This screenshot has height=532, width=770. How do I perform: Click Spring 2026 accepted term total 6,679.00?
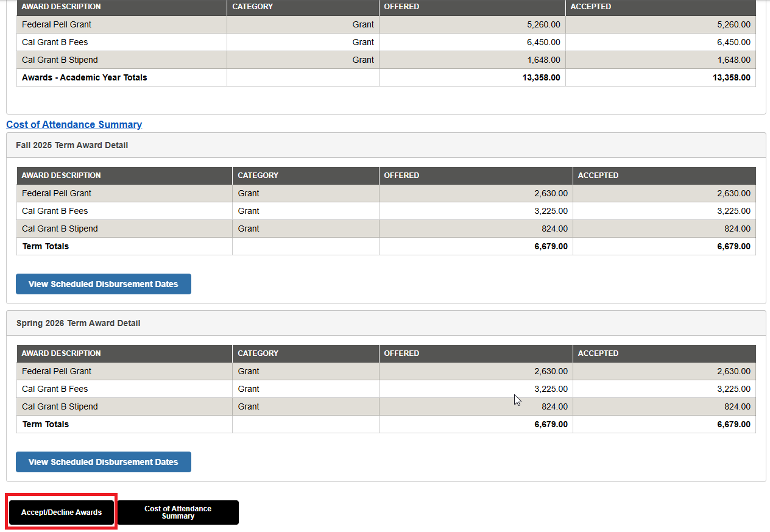tap(733, 424)
